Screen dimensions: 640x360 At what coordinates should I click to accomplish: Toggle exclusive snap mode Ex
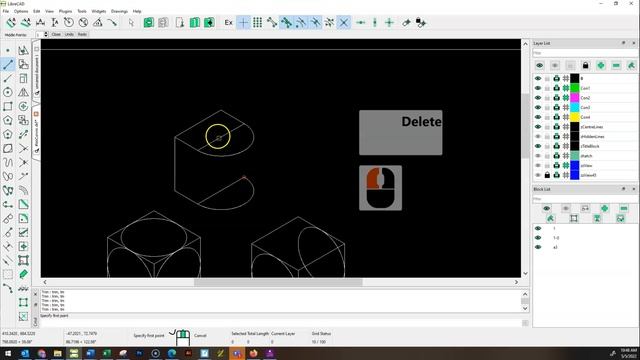click(229, 22)
